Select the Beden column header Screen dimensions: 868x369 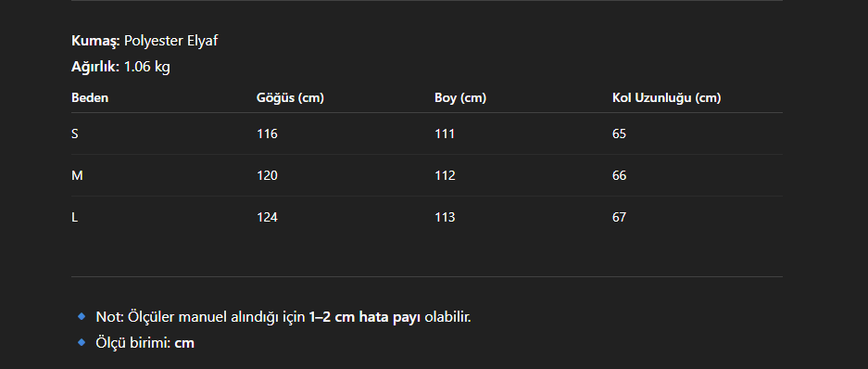90,98
